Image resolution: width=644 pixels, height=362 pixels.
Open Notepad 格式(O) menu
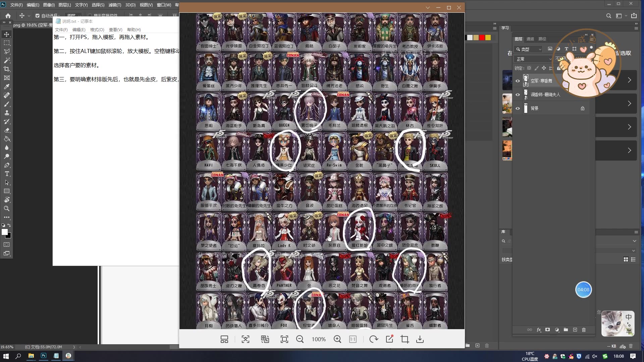[97, 30]
